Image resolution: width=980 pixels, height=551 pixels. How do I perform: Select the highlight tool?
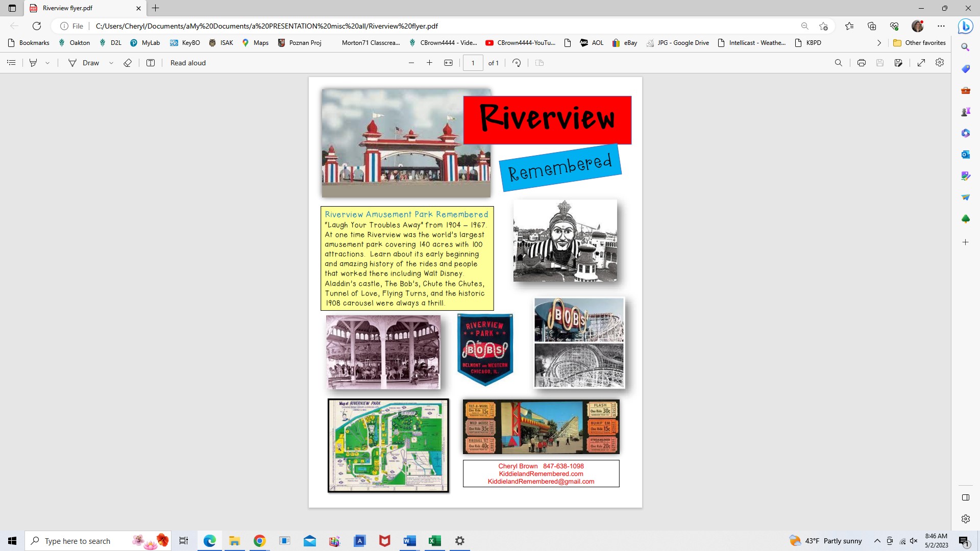(x=33, y=63)
